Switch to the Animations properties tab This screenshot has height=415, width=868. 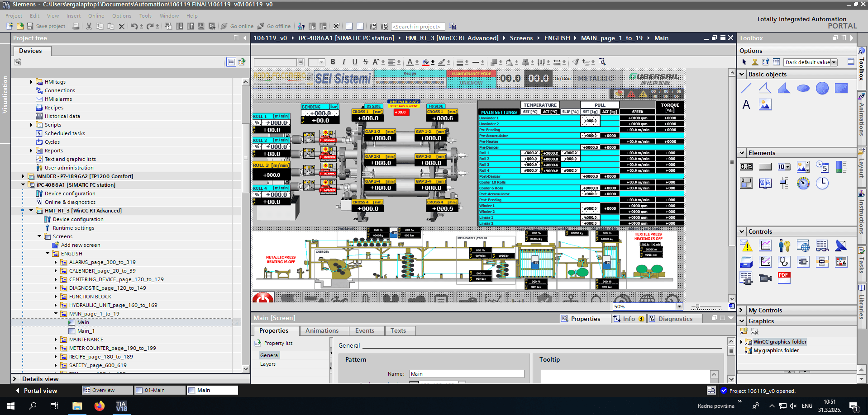coord(322,331)
